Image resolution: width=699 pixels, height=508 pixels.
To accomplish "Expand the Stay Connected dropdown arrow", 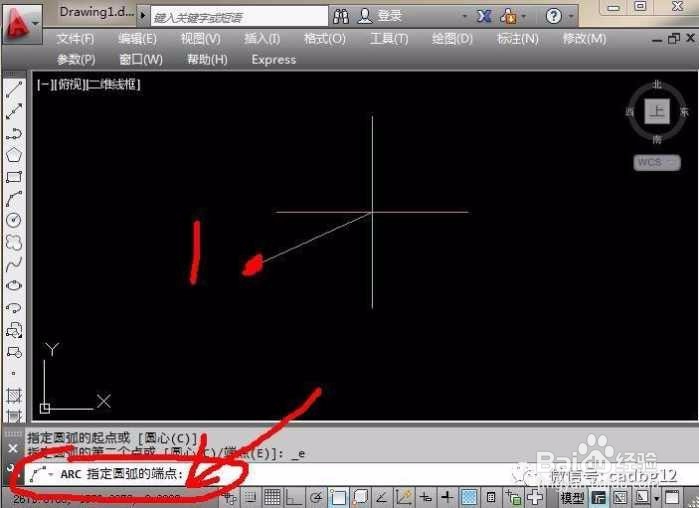I will pos(524,17).
